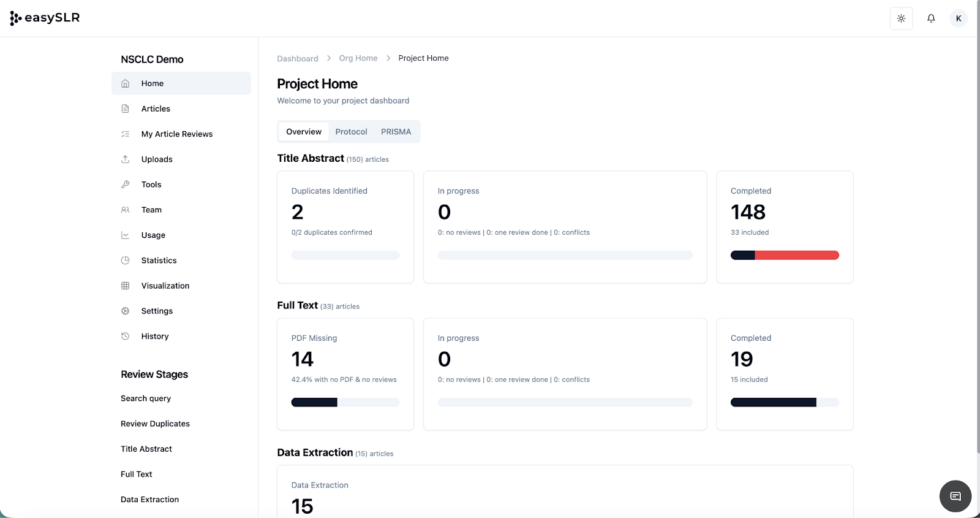Image resolution: width=980 pixels, height=518 pixels.
Task: Open the chat support widget
Action: (955, 496)
